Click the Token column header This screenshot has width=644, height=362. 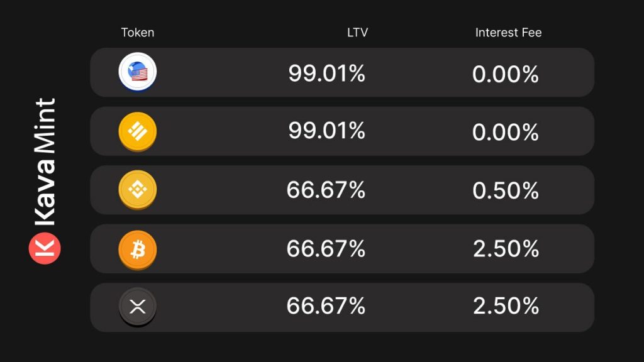(138, 33)
